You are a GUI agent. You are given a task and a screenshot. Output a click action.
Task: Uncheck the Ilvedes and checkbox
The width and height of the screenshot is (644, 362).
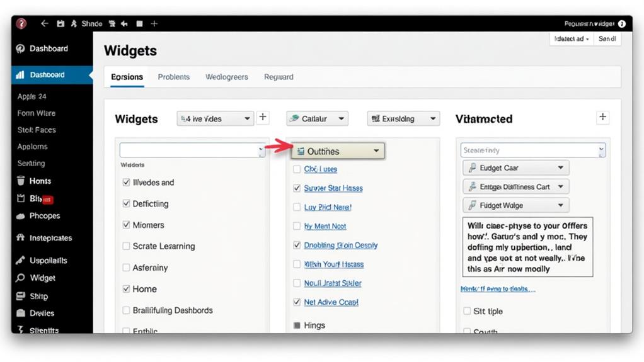pos(126,182)
